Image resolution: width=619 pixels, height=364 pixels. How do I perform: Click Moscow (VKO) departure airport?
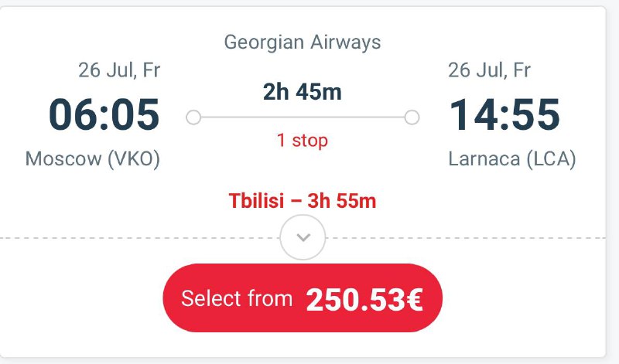[93, 159]
